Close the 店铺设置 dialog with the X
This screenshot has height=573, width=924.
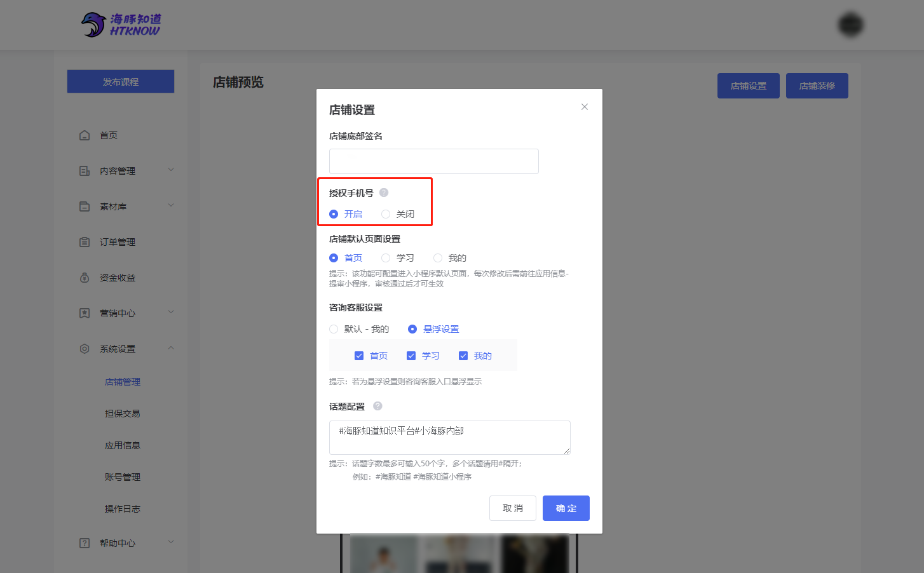coord(585,107)
